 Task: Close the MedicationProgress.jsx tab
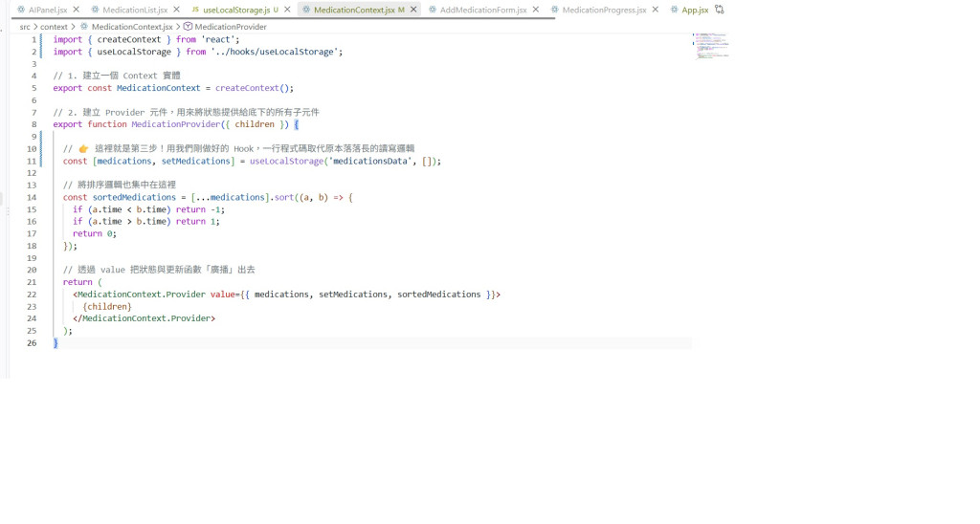coord(655,10)
